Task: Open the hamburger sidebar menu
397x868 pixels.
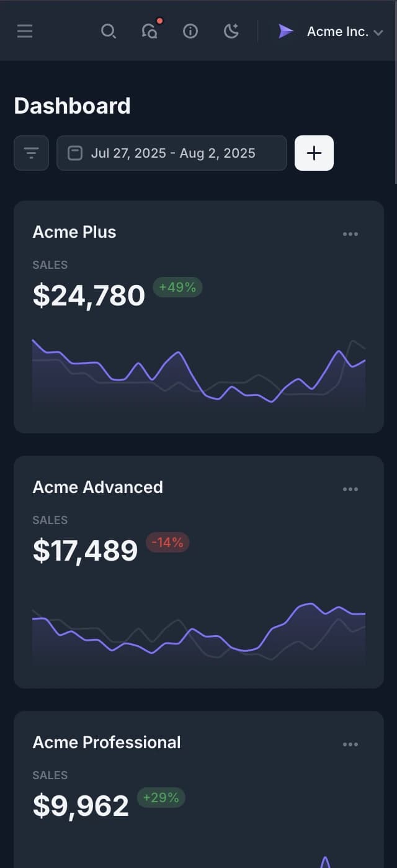Action: tap(25, 31)
